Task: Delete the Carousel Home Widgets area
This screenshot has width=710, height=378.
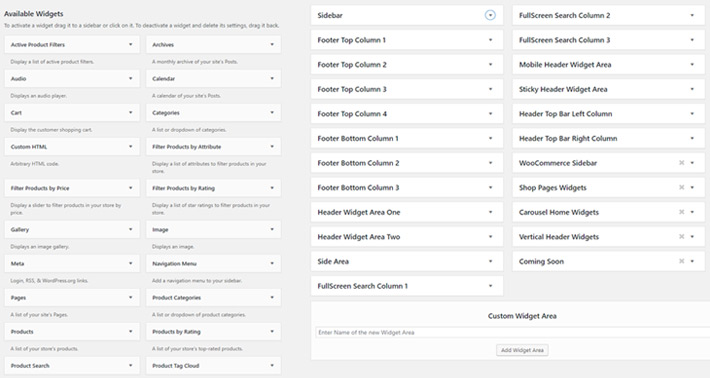Action: tap(681, 212)
